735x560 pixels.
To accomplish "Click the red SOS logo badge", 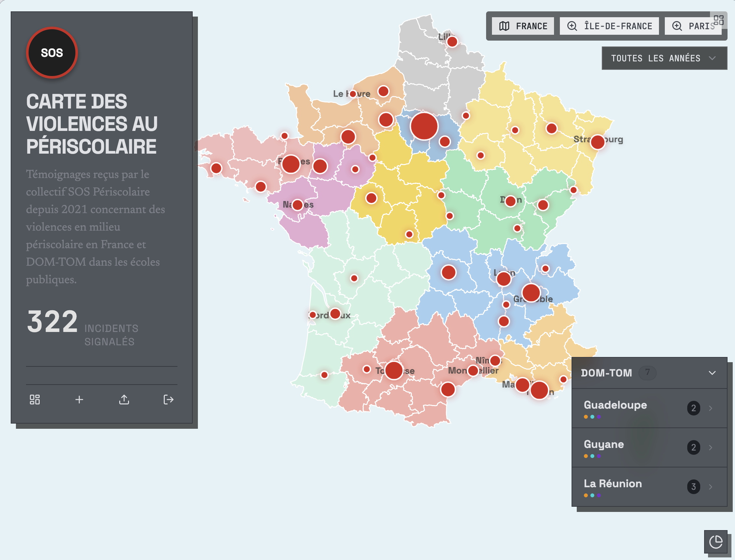I will click(x=52, y=53).
